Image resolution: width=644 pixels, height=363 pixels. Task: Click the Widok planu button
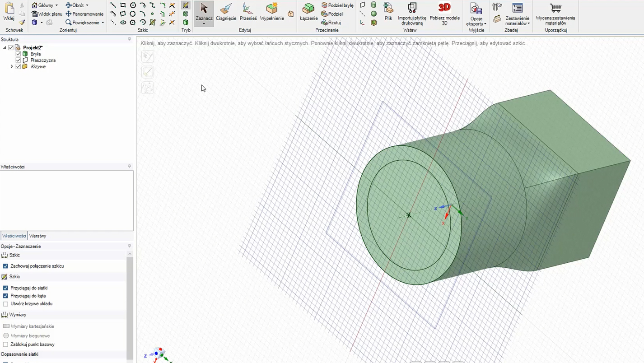47,14
